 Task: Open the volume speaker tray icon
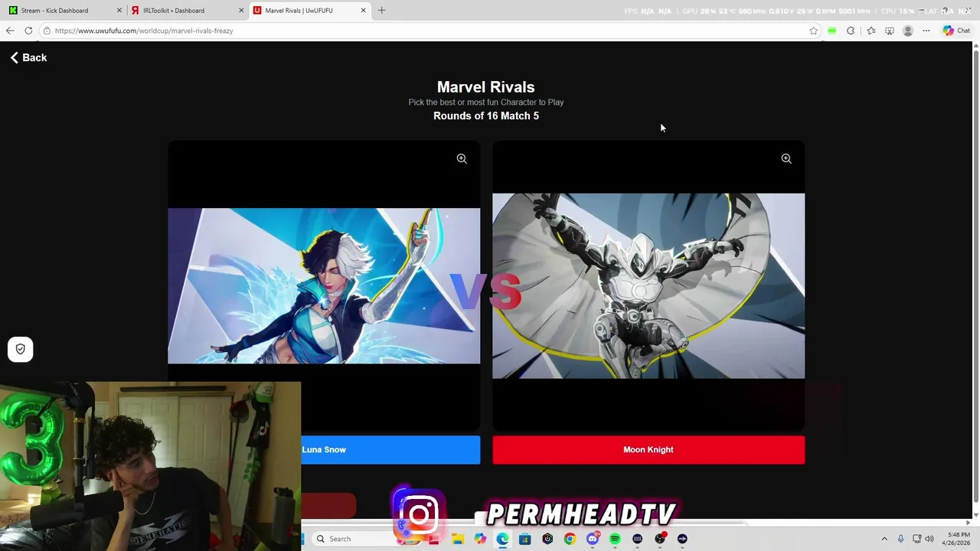pos(929,539)
